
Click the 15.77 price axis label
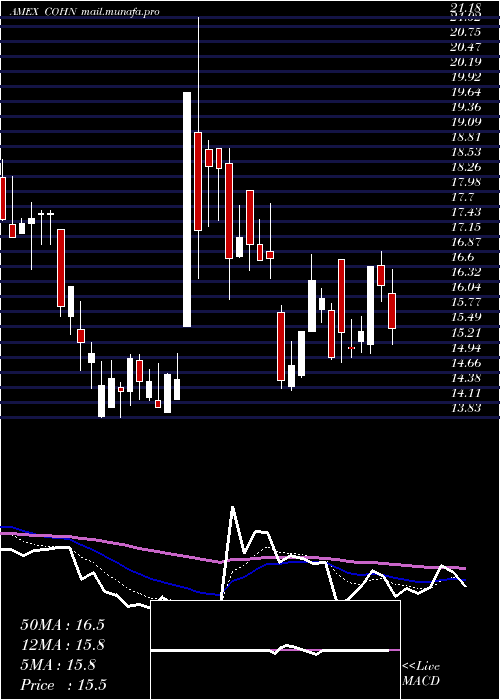pos(466,302)
